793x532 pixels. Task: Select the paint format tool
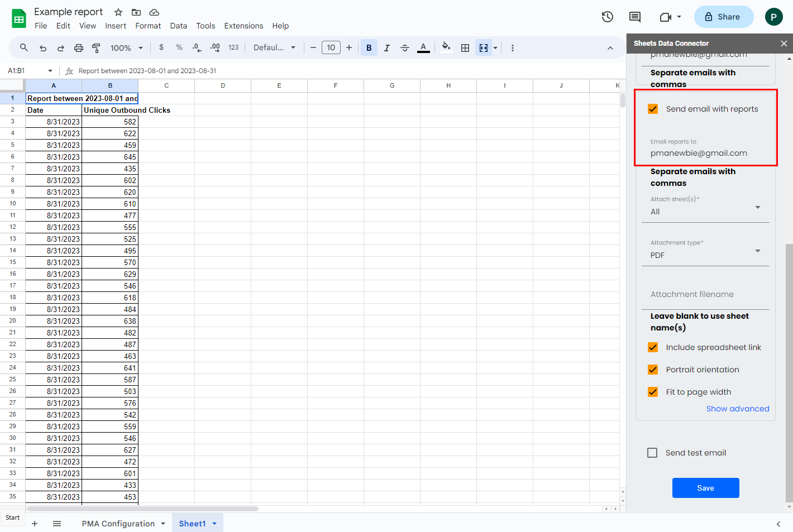(96, 48)
